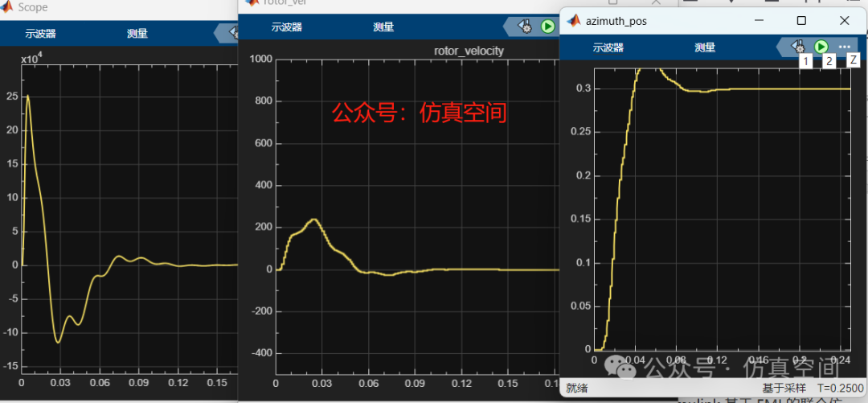Screen dimensions: 868x403
Task: Click the 0.06 x-axis label in Scope plot
Action: [x=100, y=383]
